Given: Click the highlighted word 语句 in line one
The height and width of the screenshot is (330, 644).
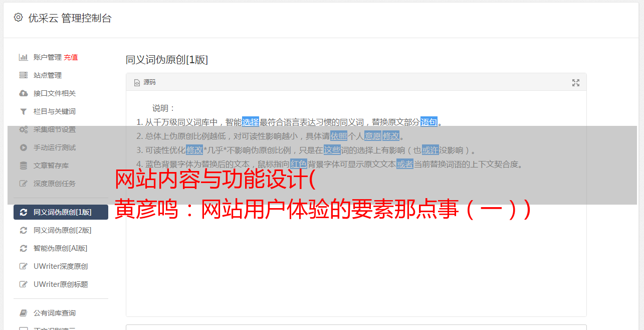Looking at the screenshot, I should pyautogui.click(x=429, y=122).
